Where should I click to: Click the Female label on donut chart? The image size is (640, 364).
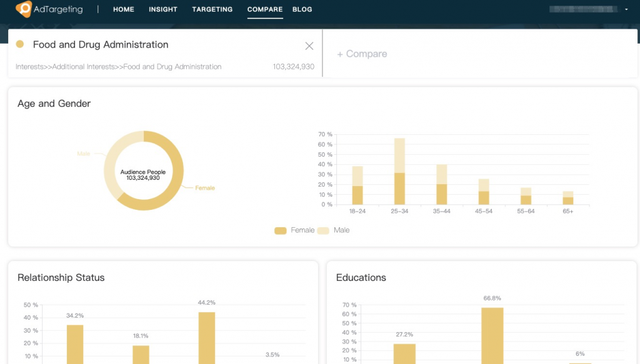click(x=205, y=188)
